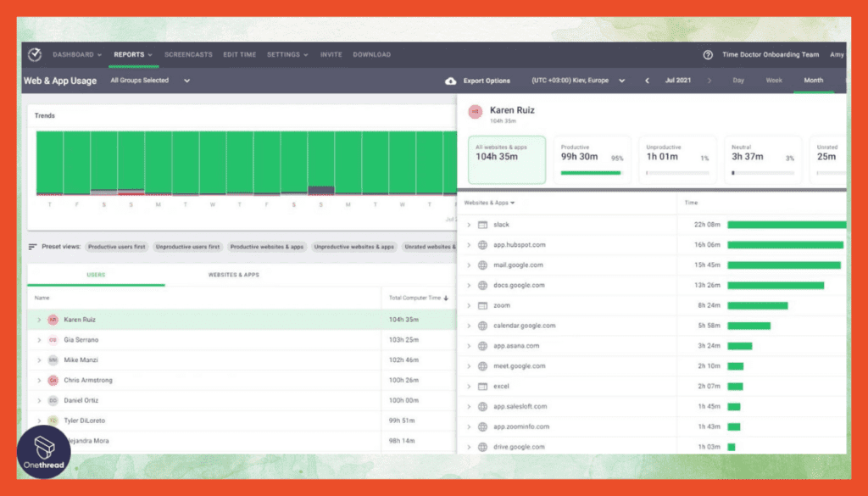Apply Productive users first preset
The image size is (868, 496).
(x=116, y=247)
